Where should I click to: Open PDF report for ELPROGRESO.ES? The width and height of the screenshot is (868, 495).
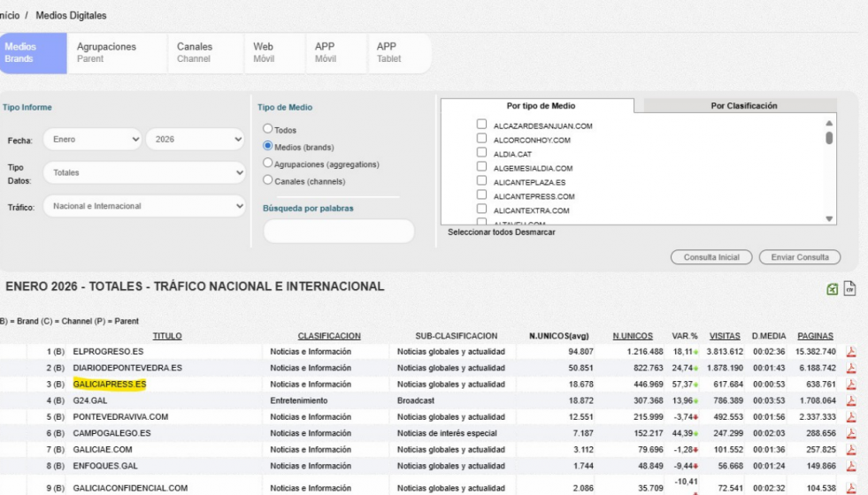point(851,352)
